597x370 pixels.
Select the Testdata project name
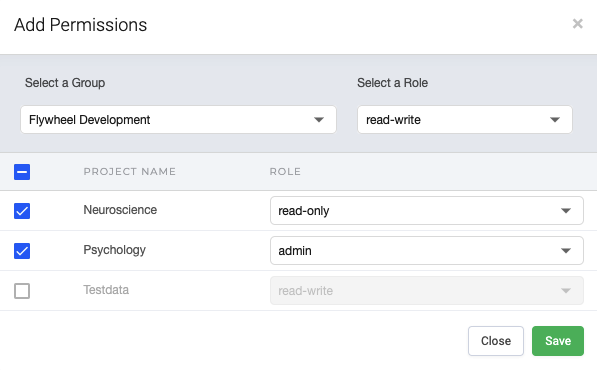coord(106,290)
